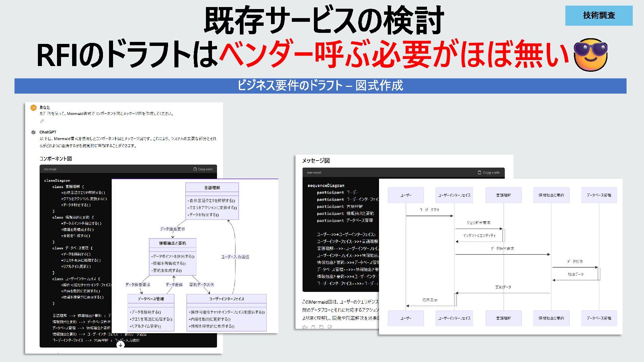Copy code from sequenceDiagram block
The image size is (644, 362).
point(488,173)
